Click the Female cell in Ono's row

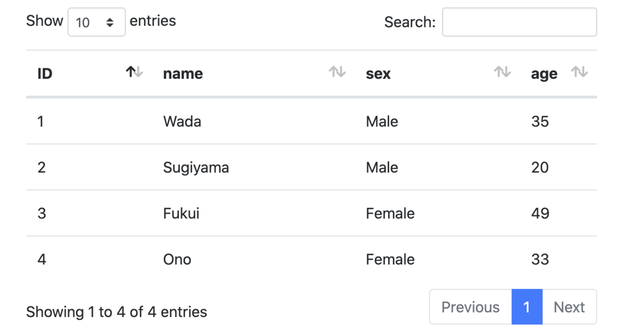(x=390, y=260)
